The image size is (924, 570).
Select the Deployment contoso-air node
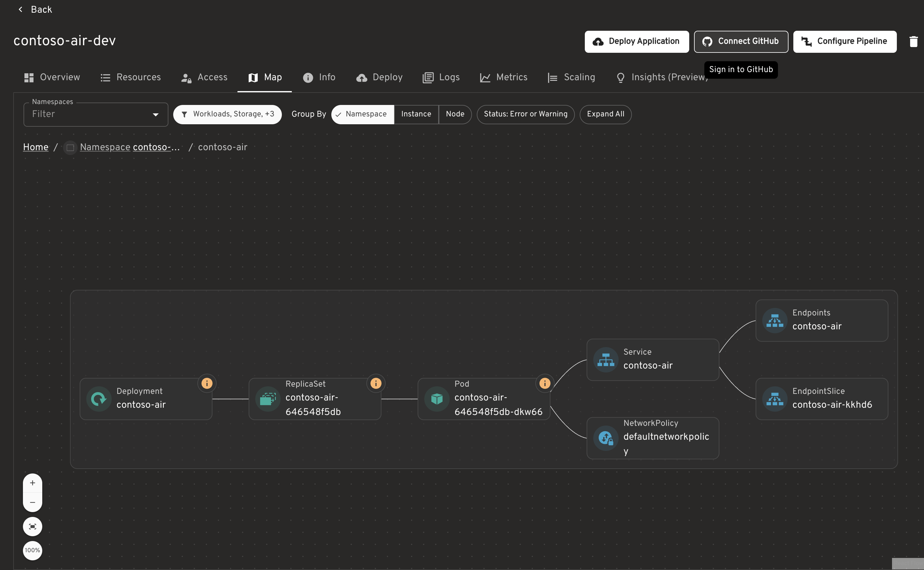tap(146, 399)
